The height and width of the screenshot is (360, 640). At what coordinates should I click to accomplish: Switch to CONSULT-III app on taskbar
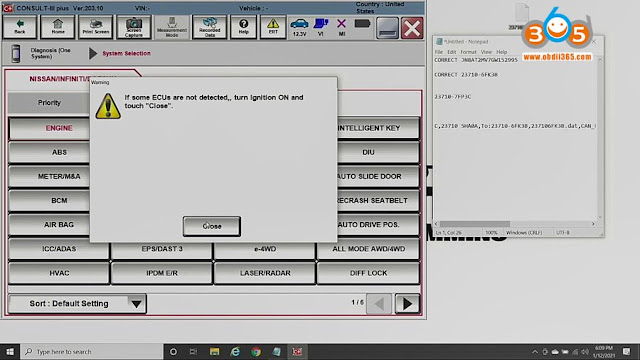[297, 351]
